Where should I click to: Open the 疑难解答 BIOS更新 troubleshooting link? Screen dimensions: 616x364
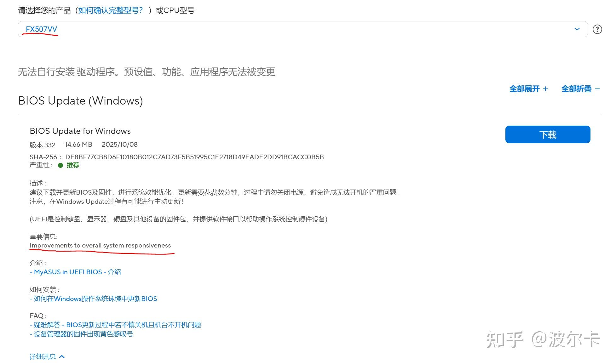115,325
